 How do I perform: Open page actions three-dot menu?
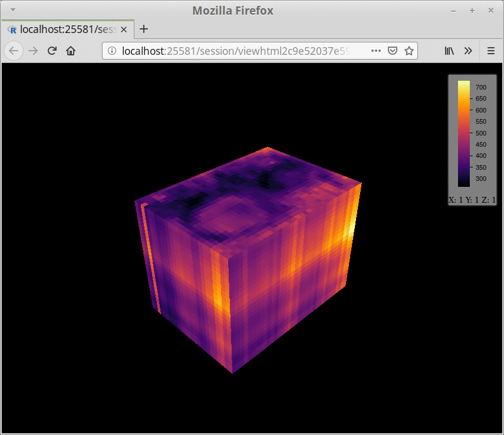point(375,51)
